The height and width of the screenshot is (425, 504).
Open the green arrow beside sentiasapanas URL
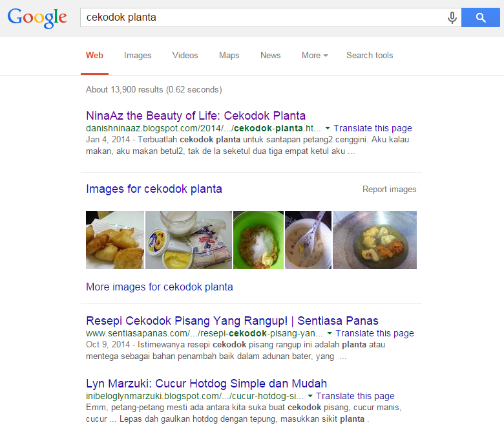pos(330,333)
